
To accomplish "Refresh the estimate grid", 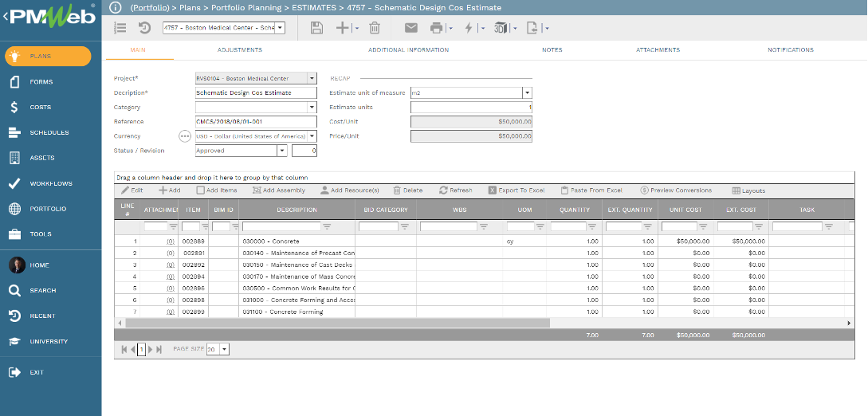I will [456, 190].
